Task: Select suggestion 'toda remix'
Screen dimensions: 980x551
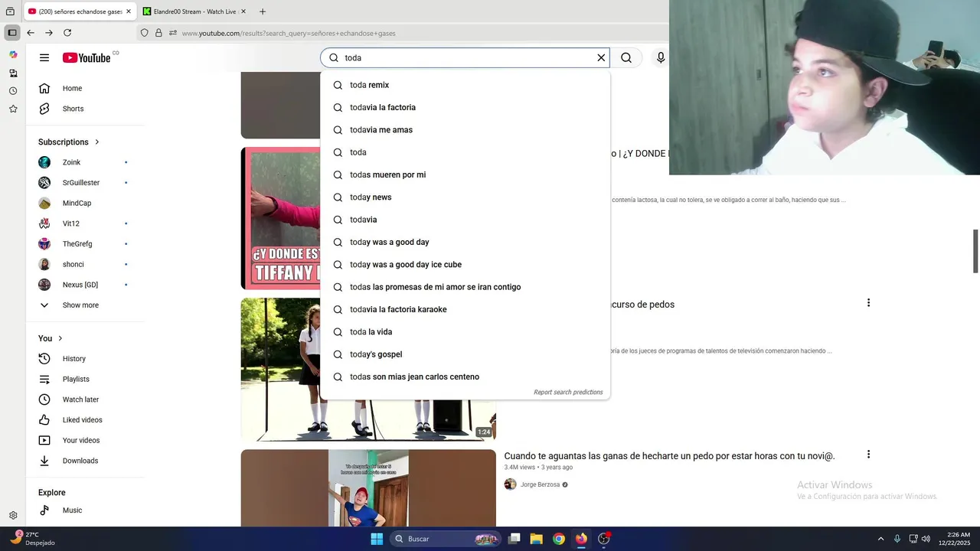Action: pyautogui.click(x=465, y=85)
